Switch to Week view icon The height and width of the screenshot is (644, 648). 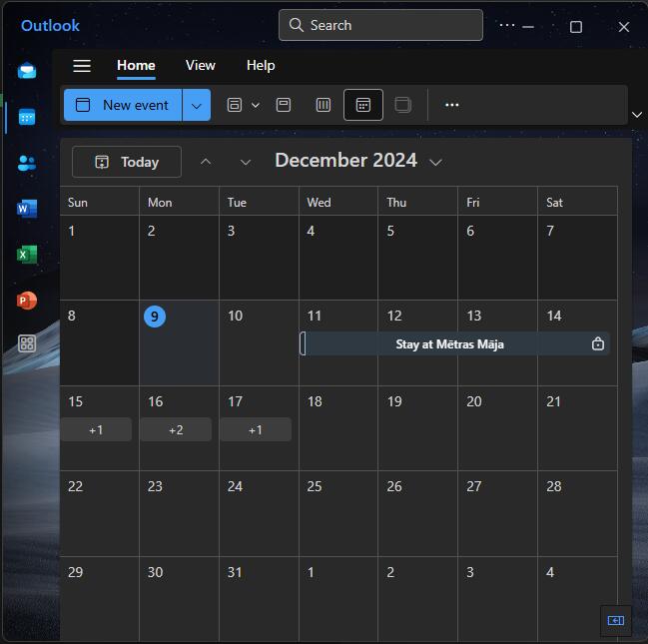pos(323,105)
